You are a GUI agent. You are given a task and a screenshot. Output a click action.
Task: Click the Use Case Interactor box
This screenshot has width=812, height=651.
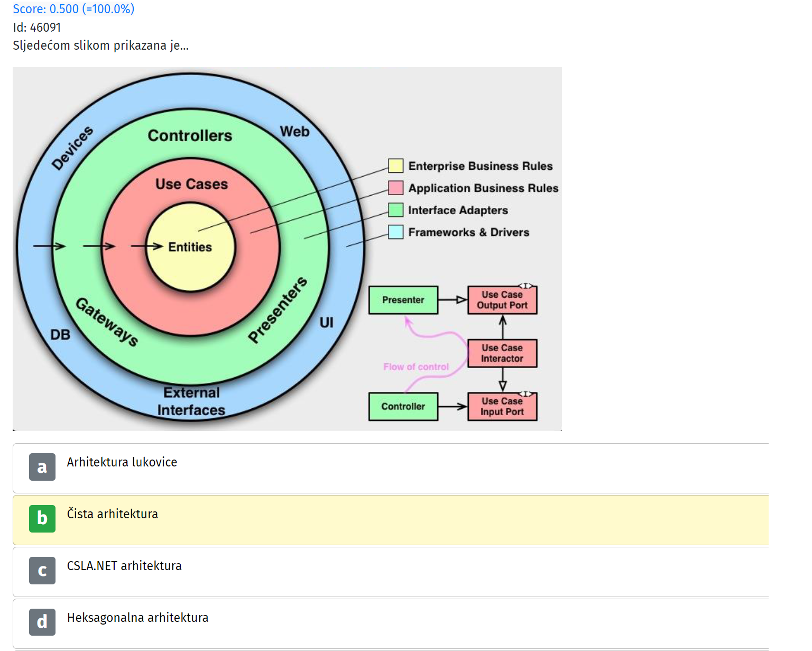point(502,353)
